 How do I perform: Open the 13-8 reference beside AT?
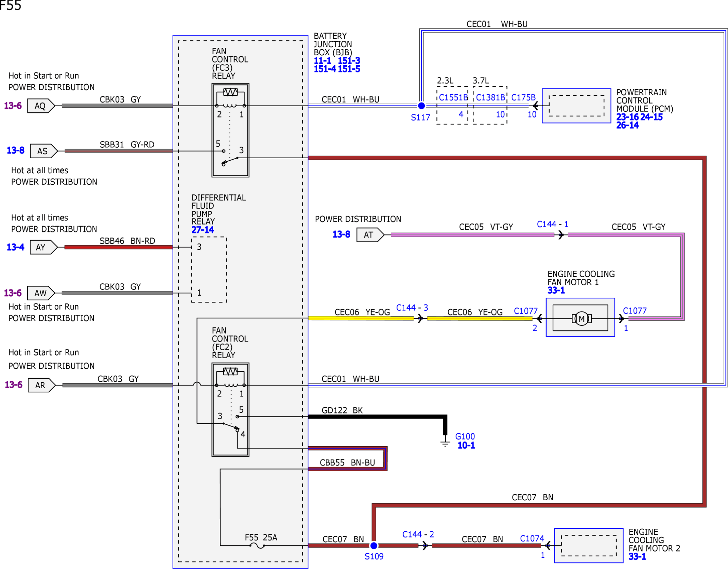coord(341,234)
